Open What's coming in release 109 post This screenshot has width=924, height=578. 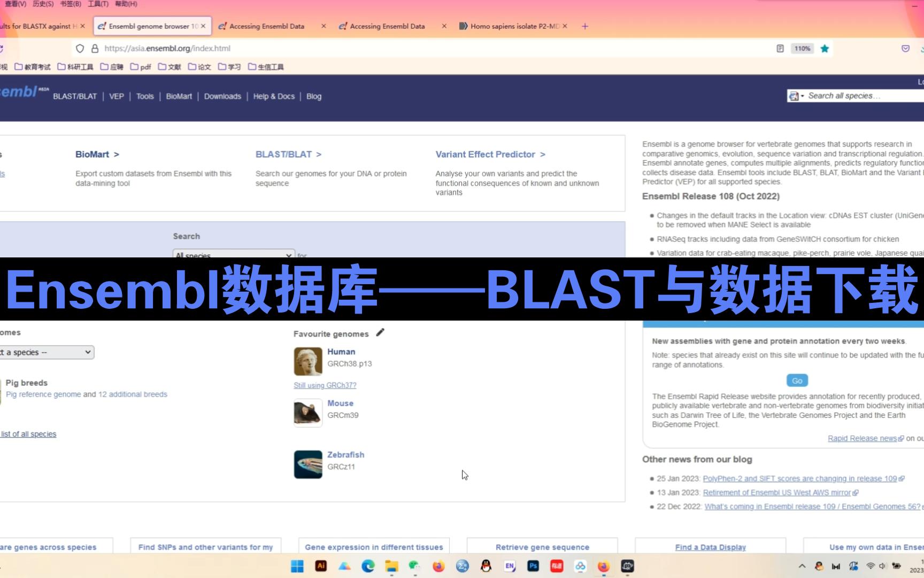point(813,506)
